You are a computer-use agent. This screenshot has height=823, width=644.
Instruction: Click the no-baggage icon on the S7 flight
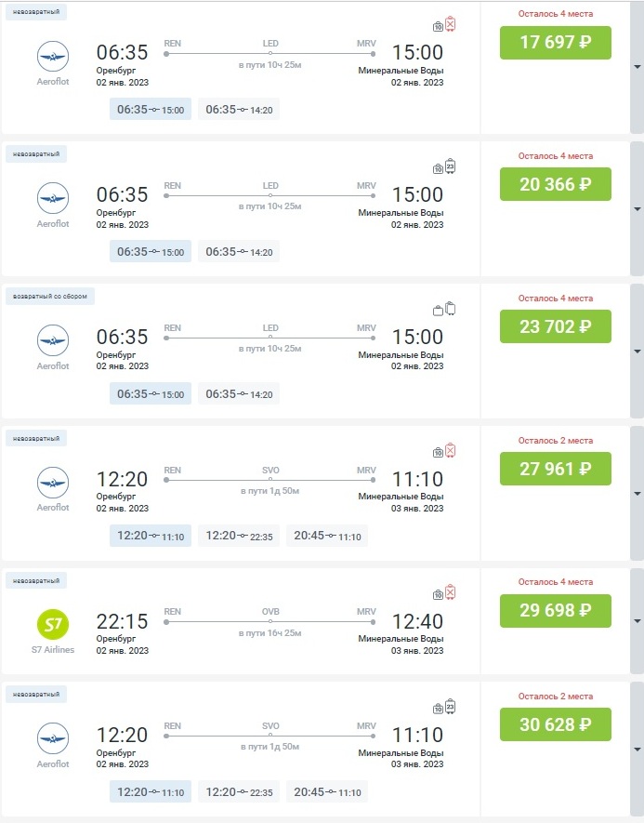[451, 593]
